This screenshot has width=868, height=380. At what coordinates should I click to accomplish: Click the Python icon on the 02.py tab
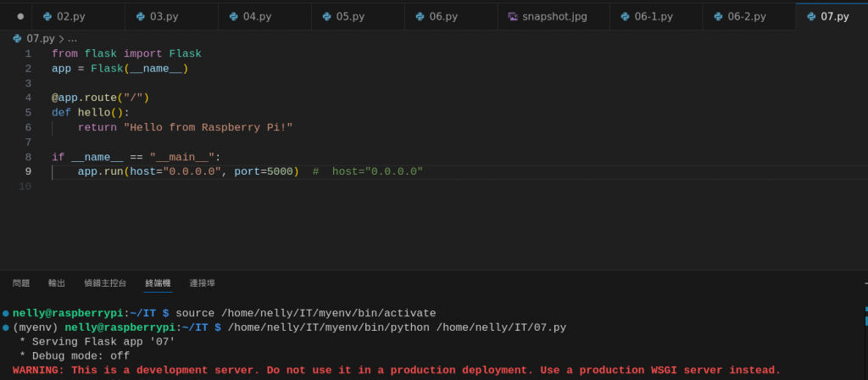click(47, 16)
